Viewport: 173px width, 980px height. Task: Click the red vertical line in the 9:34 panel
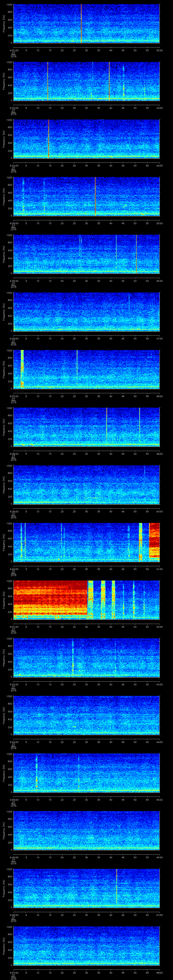click(x=95, y=196)
